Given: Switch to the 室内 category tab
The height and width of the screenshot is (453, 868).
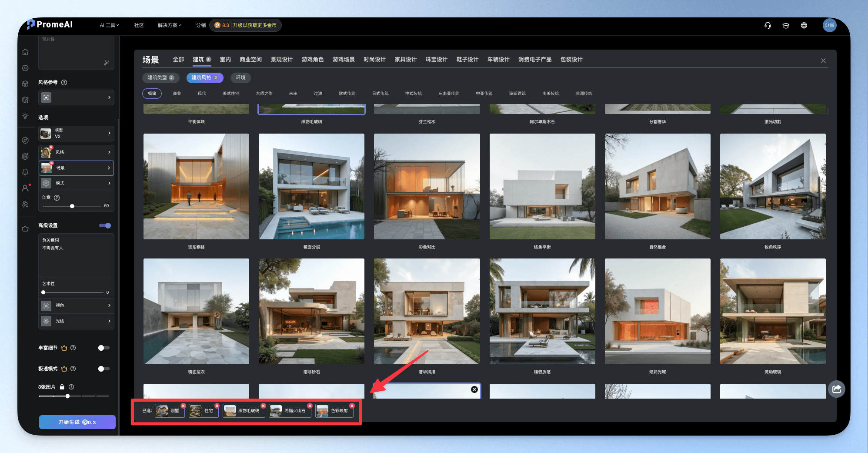Looking at the screenshot, I should coord(225,60).
